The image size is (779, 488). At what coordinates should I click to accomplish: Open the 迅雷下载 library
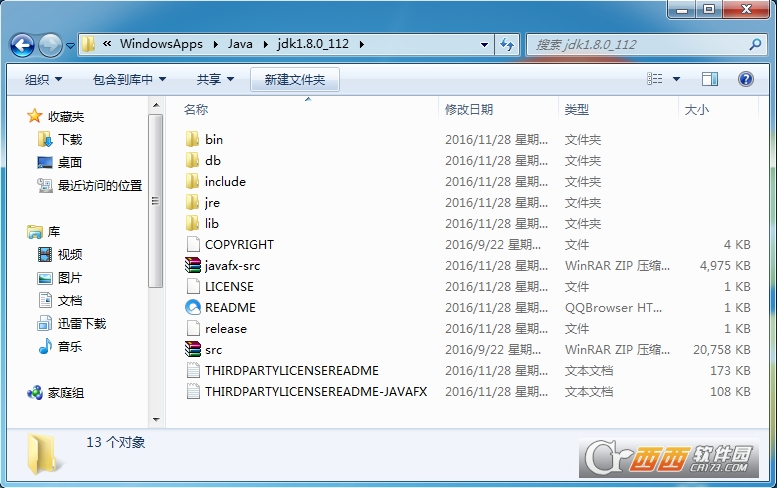tap(81, 324)
